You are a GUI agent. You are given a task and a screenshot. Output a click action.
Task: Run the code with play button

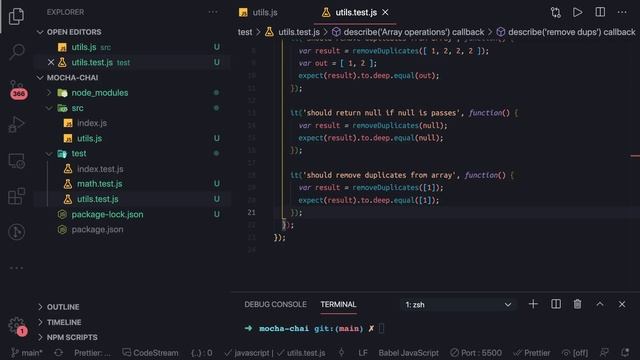pos(578,12)
